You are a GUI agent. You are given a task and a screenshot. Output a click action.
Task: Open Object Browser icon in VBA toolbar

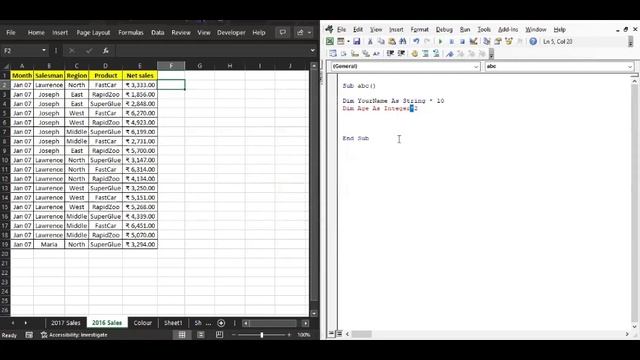pyautogui.click(x=509, y=41)
